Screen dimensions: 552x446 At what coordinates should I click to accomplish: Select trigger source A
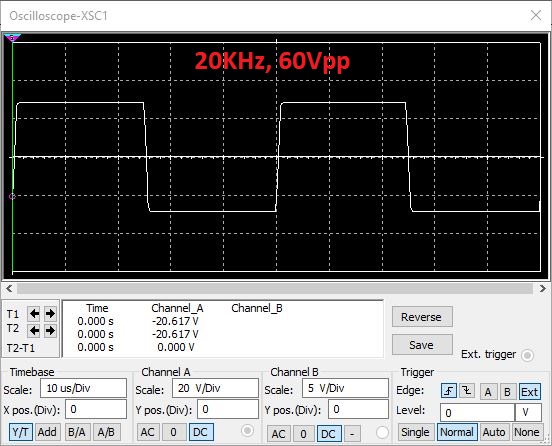click(x=488, y=391)
